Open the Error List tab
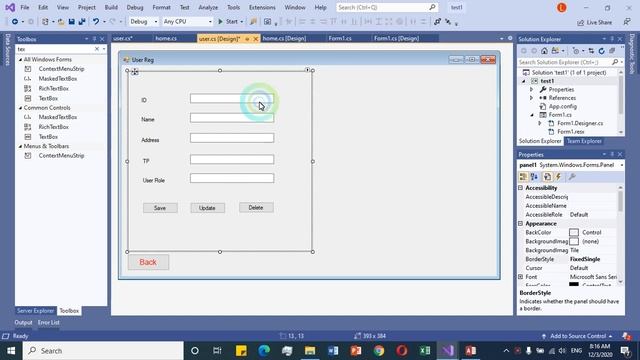Image resolution: width=640 pixels, height=360 pixels. pos(49,322)
